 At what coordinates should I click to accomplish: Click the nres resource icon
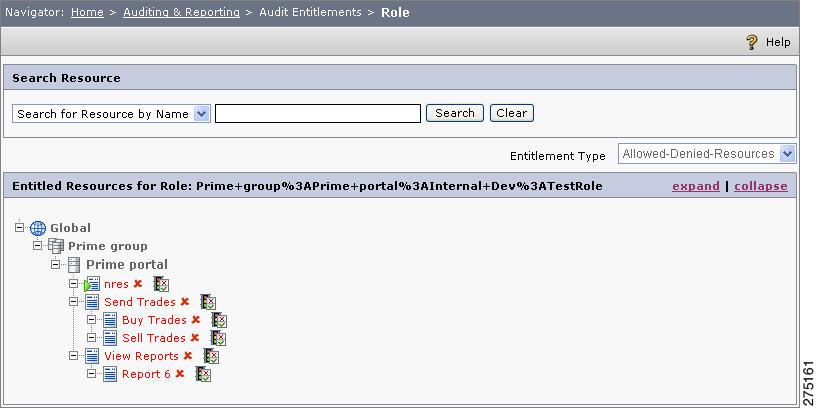92,284
